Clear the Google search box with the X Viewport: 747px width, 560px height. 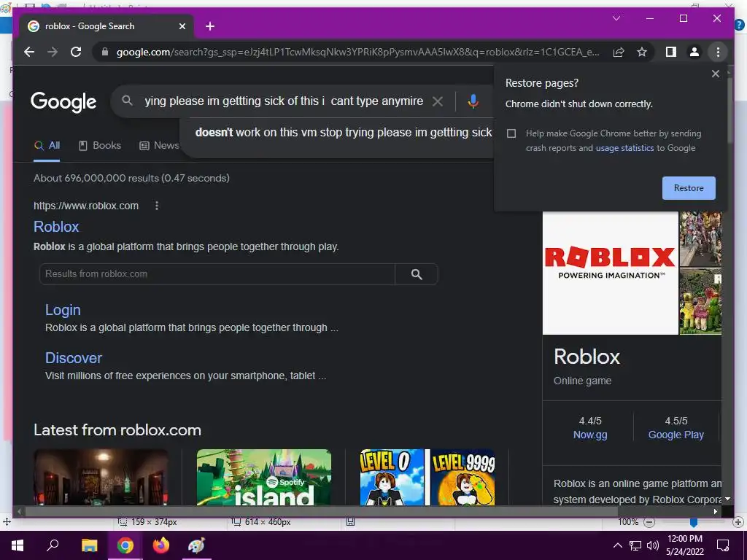pyautogui.click(x=438, y=101)
